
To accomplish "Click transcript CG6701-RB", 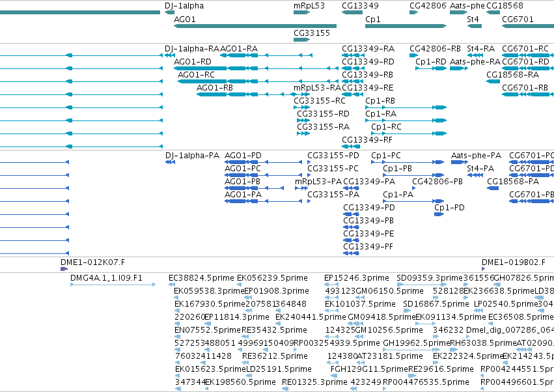I will (528, 94).
